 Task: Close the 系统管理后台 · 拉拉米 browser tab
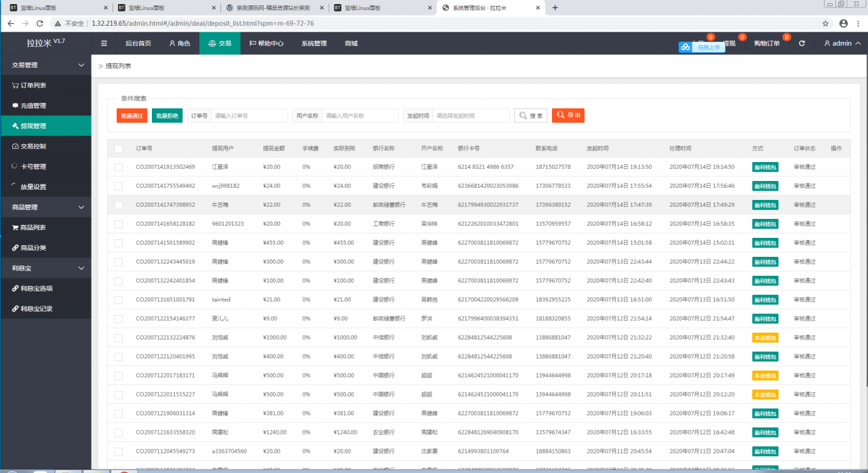tap(538, 7)
